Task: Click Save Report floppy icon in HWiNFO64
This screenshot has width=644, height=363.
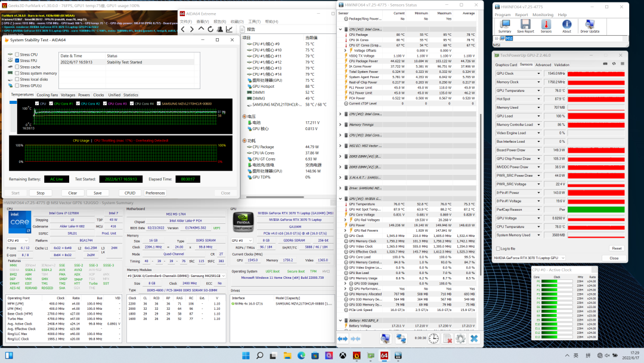Action: click(x=525, y=26)
